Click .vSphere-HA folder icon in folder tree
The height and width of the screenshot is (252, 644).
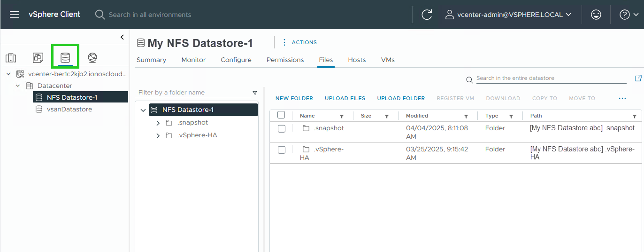pos(169,135)
